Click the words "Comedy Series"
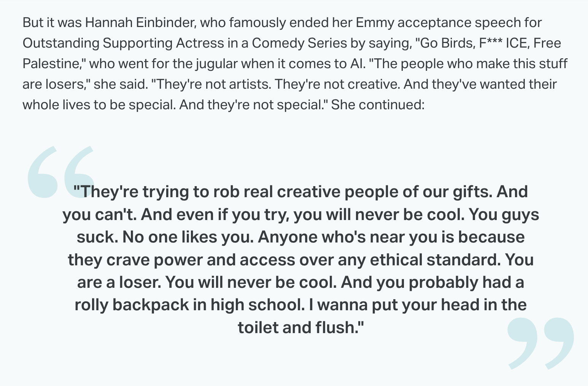 click(299, 43)
